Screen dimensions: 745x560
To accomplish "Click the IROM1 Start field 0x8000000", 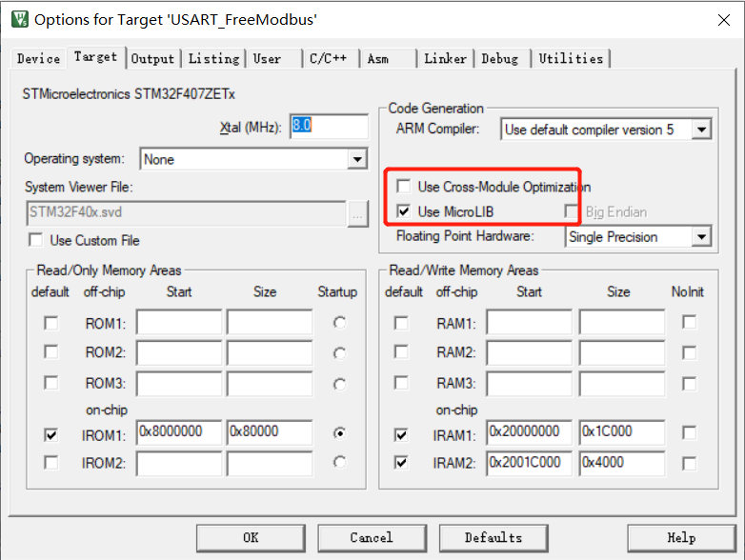I will click(x=179, y=432).
